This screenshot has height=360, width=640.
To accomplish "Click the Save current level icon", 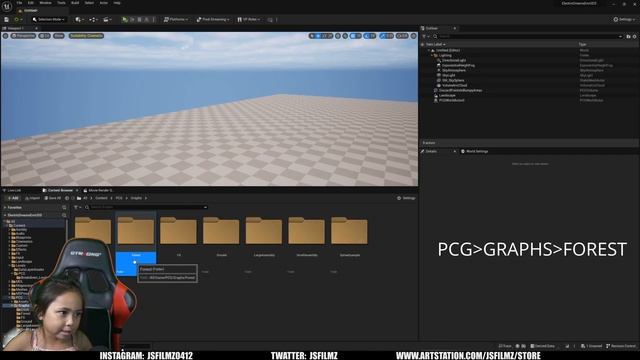I will tap(7, 19).
